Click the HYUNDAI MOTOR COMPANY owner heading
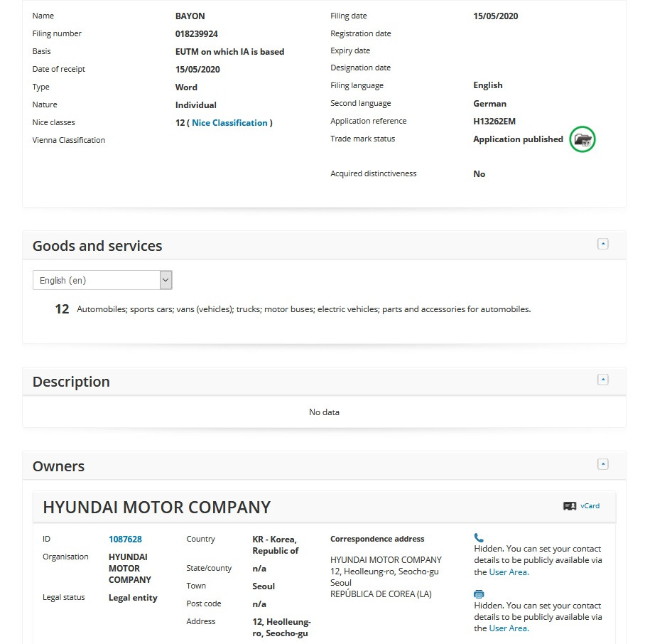This screenshot has width=645, height=644. 156,507
